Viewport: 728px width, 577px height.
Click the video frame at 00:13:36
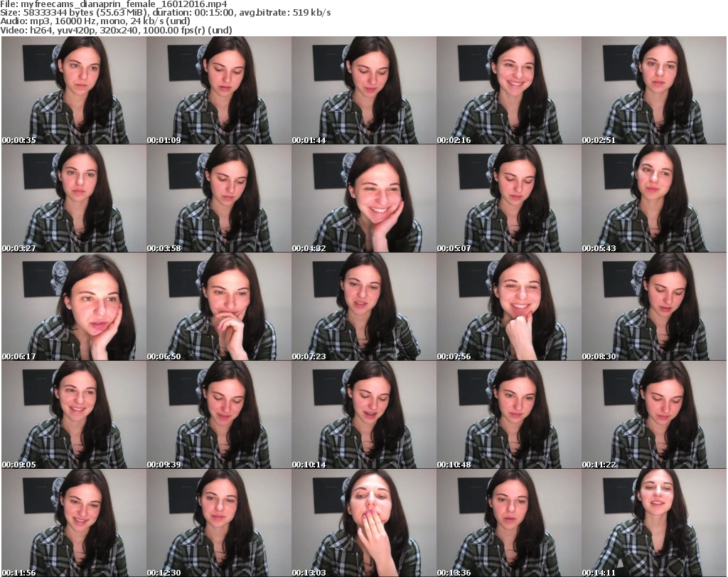click(x=509, y=523)
